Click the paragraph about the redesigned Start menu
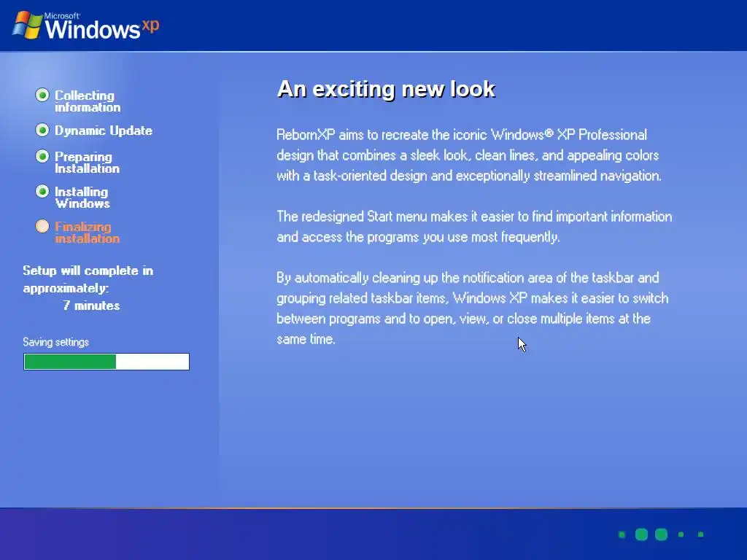Screen dimensions: 747x560 coord(474,227)
